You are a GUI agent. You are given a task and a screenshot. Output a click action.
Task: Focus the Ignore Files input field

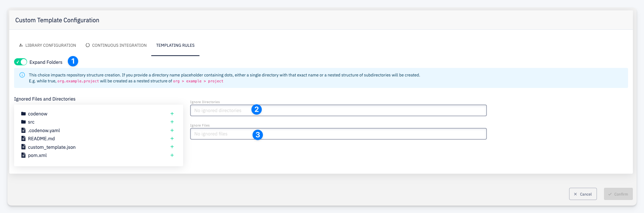tap(338, 134)
